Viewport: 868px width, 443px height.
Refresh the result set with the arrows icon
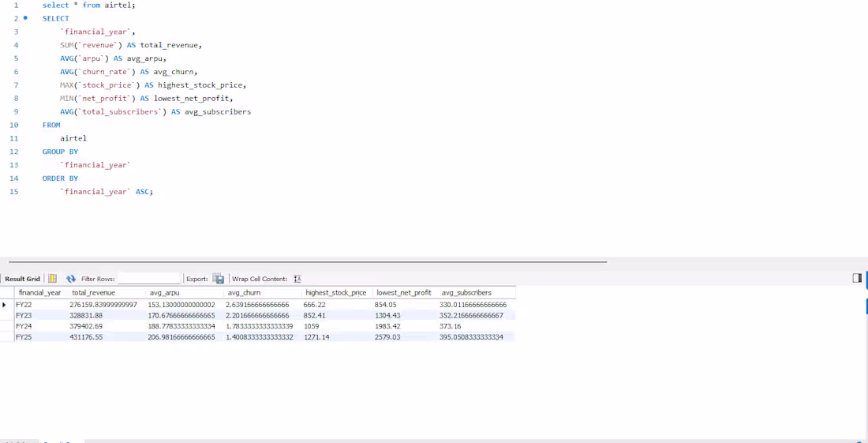(71, 279)
